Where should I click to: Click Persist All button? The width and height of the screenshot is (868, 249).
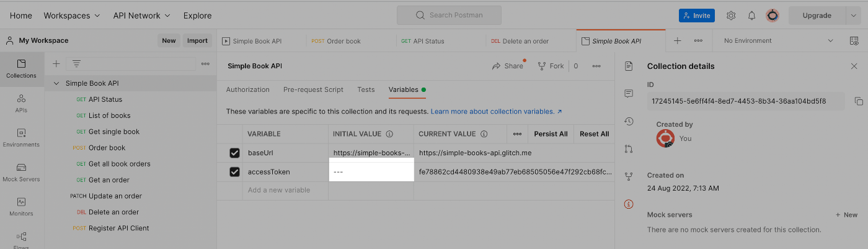(x=551, y=134)
